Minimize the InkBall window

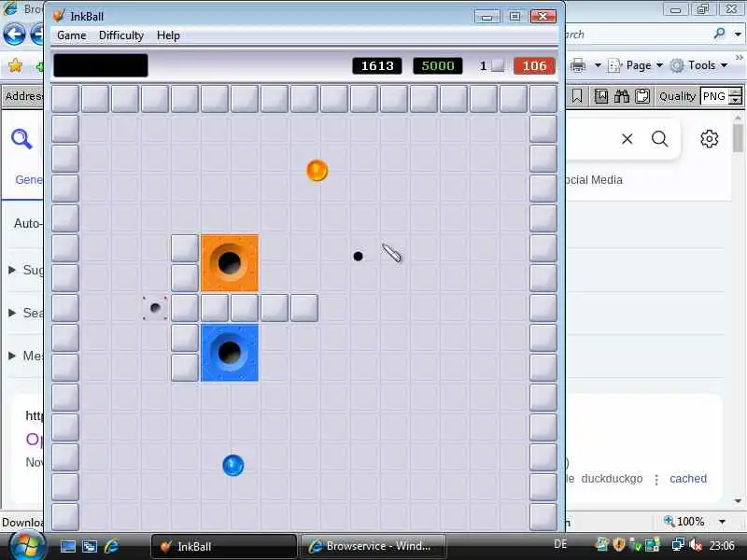coord(486,17)
